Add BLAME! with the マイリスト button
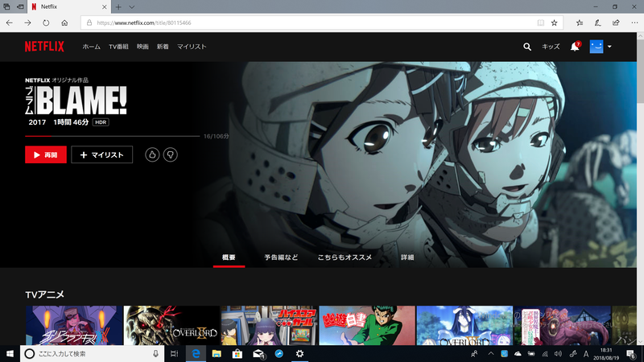This screenshot has height=362, width=644. click(x=102, y=154)
